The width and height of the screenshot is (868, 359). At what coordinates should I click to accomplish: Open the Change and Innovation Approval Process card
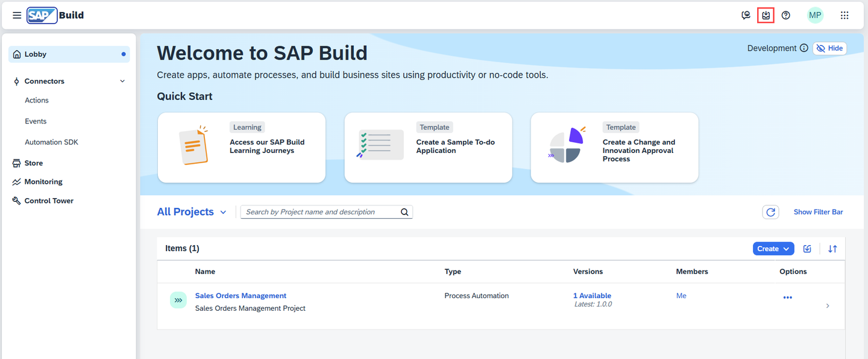tap(615, 148)
